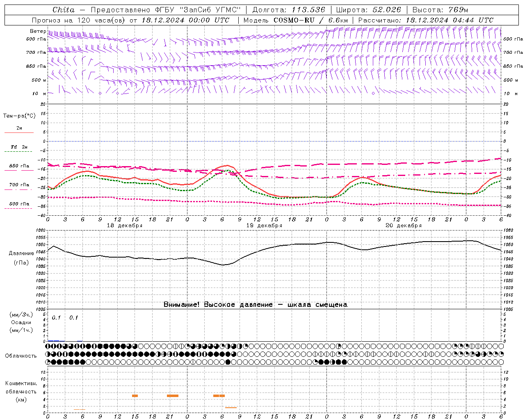Click the blue precipitation bar at the chart start
Viewport: 525px width, 420px height.
53,341
